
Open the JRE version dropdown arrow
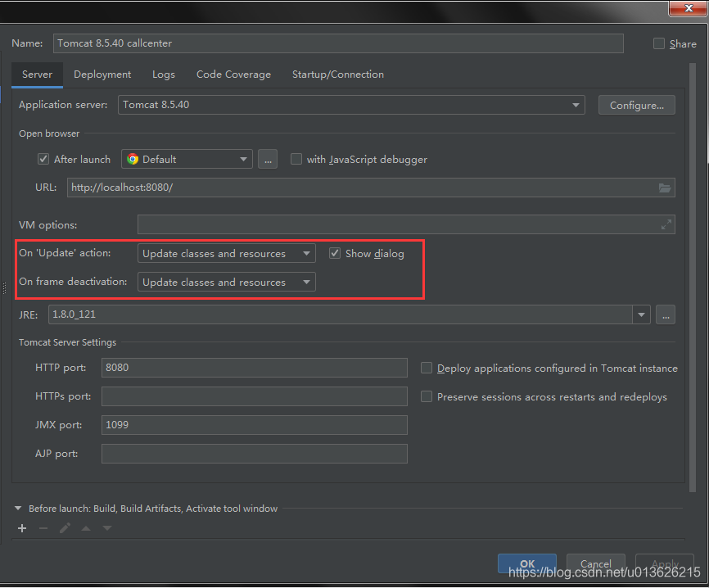641,314
